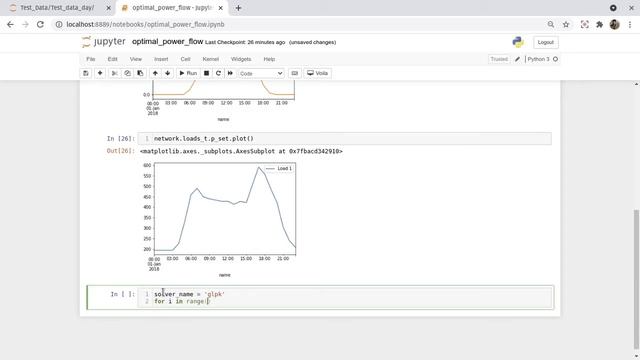Click the Last Checkpoint status text
This screenshot has height=360, width=640.
coord(245,42)
